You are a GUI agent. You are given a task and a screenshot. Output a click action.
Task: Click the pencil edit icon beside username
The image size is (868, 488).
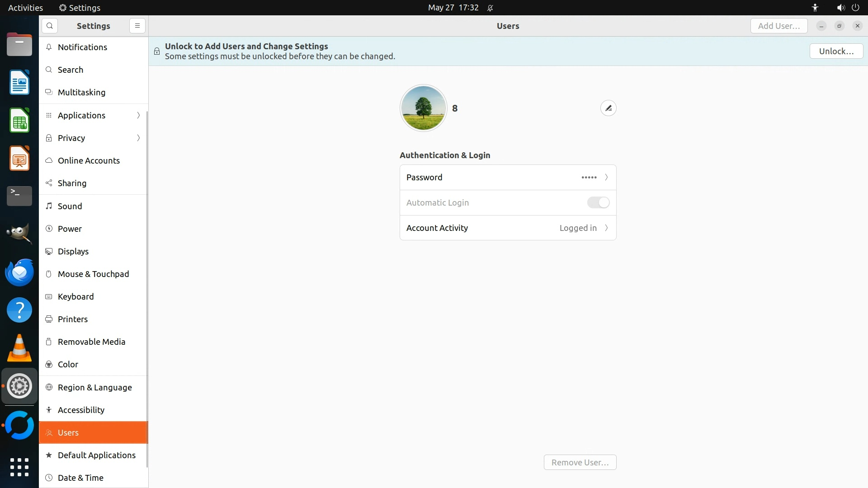tap(608, 108)
